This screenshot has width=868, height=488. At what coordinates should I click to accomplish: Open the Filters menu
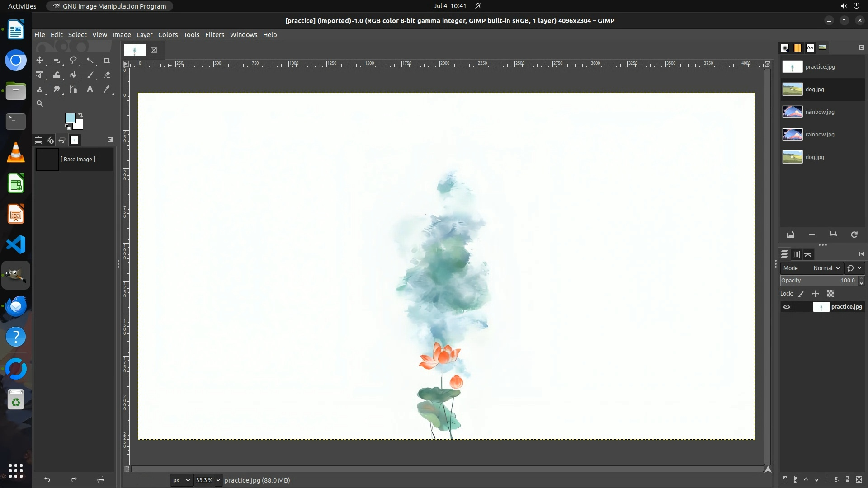coord(214,35)
